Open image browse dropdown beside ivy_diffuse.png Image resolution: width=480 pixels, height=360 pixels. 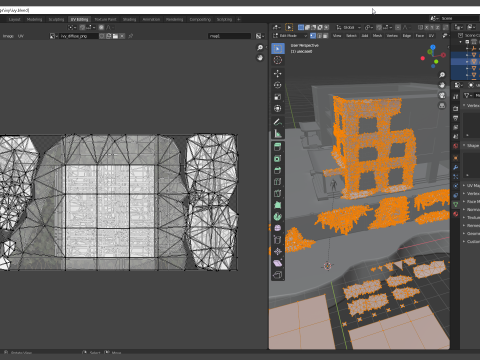(x=54, y=36)
